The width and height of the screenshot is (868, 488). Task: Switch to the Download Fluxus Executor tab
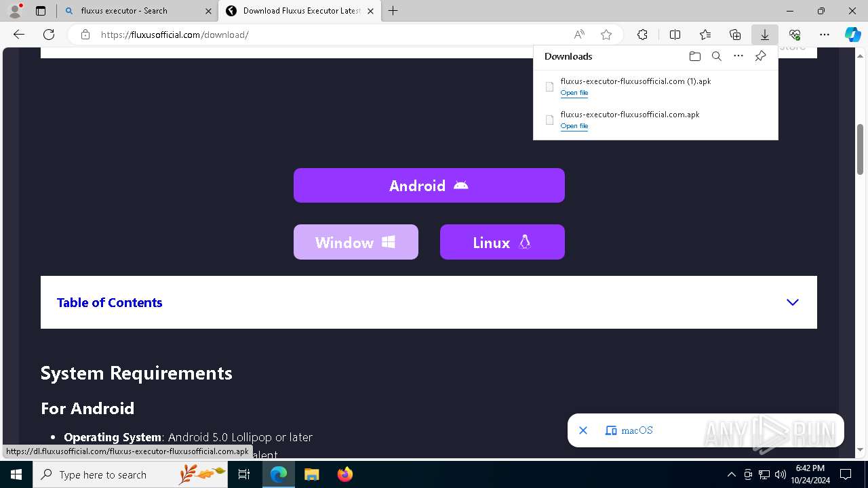301,11
